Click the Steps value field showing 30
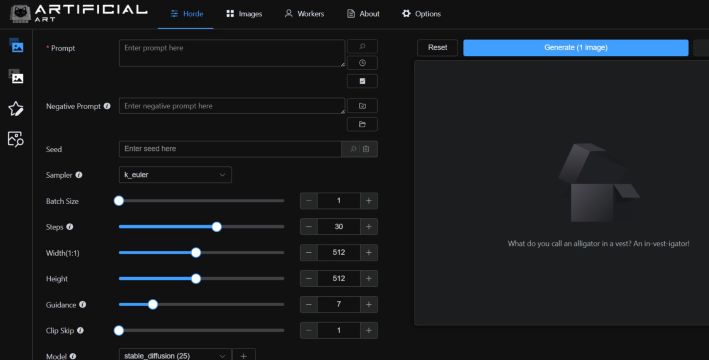Viewport: 709px width, 360px height. pyautogui.click(x=339, y=227)
